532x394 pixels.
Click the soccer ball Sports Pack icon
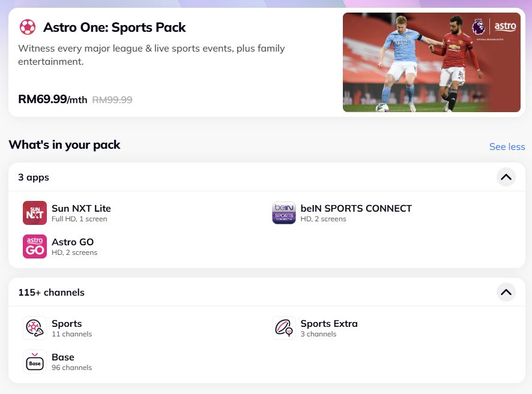(x=28, y=27)
